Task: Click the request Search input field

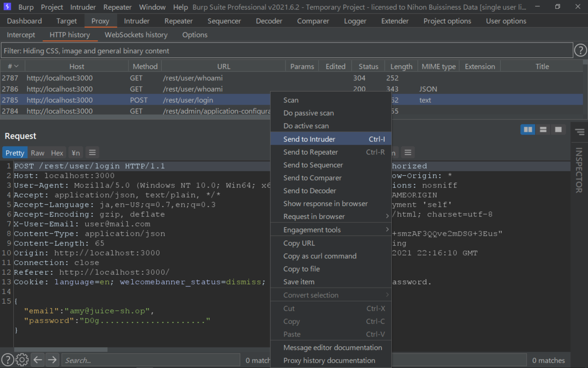Action: (x=151, y=360)
